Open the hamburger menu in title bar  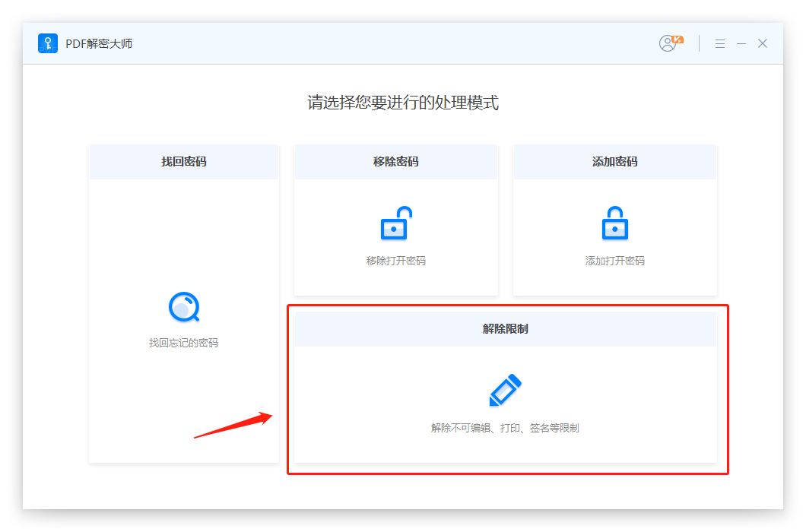(719, 43)
